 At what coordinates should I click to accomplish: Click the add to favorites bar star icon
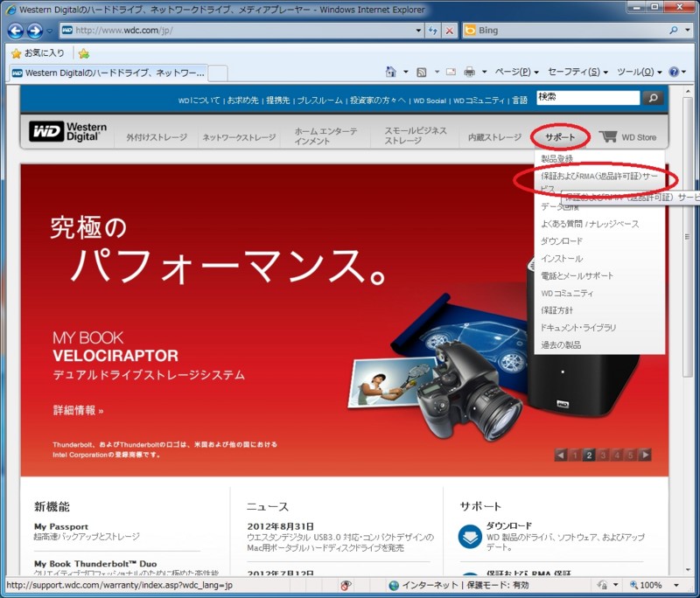pos(83,54)
